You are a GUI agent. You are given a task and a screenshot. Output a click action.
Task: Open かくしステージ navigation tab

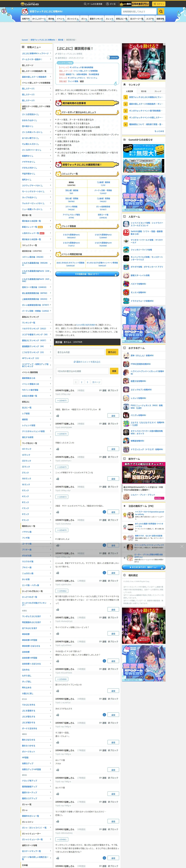39,19
